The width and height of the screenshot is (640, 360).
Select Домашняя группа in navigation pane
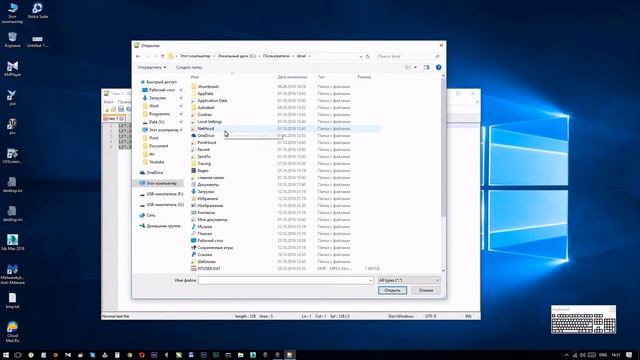point(160,226)
